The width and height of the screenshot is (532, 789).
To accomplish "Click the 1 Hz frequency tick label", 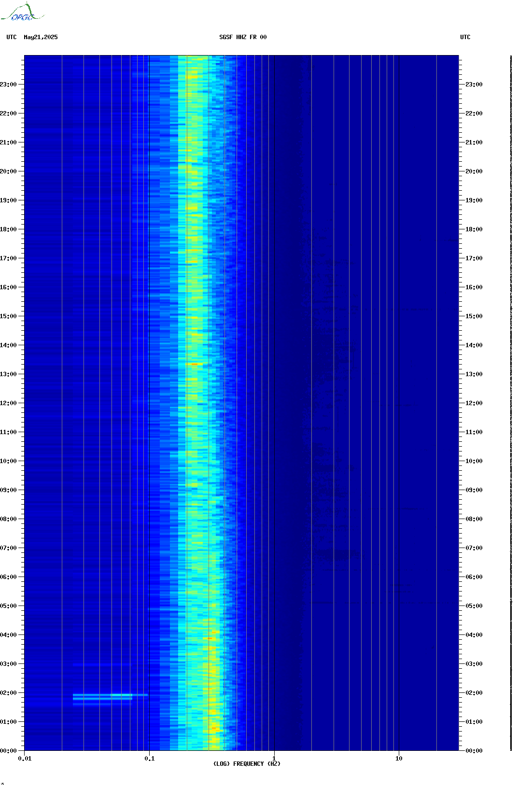I will coord(274,759).
